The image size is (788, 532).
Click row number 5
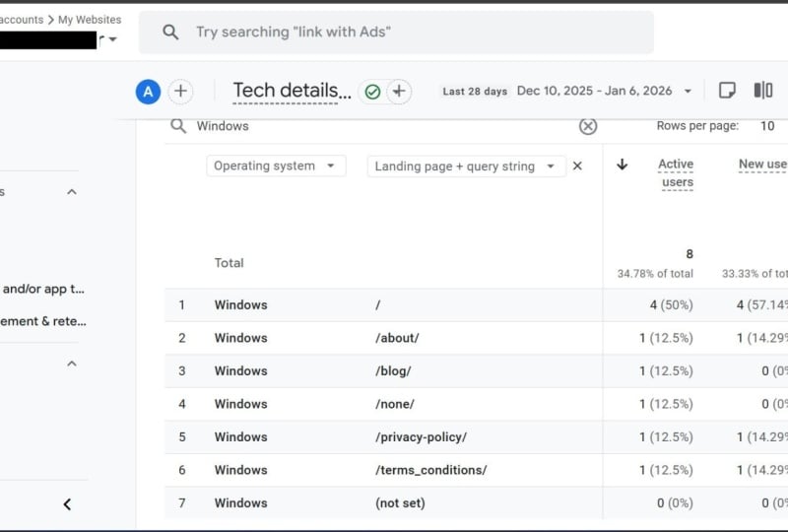[182, 437]
